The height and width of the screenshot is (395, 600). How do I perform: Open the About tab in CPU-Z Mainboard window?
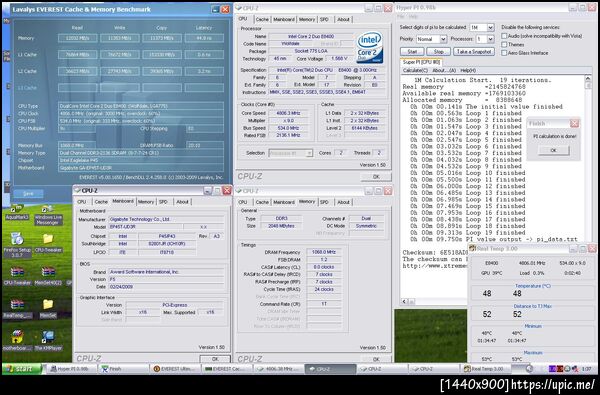[182, 202]
